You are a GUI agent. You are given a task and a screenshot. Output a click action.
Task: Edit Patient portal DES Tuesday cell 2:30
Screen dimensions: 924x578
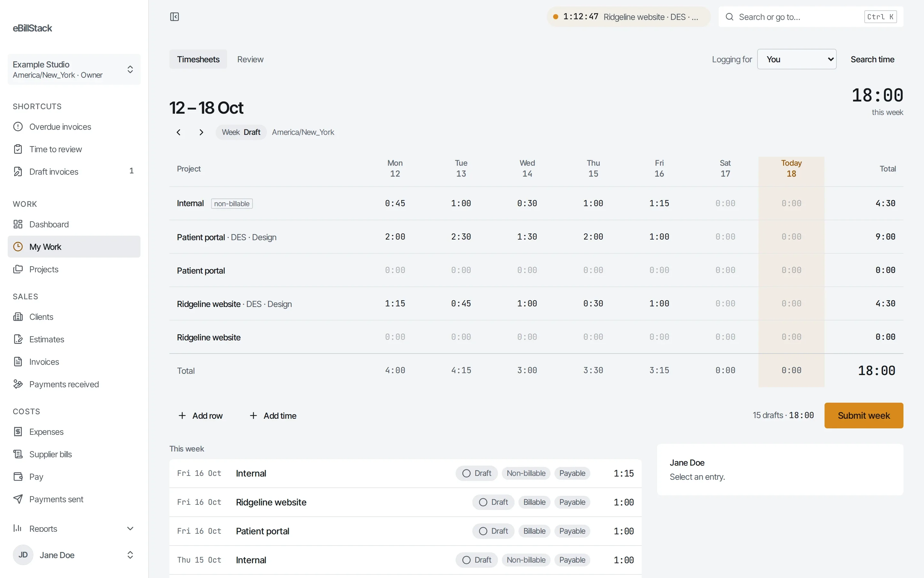click(x=461, y=237)
